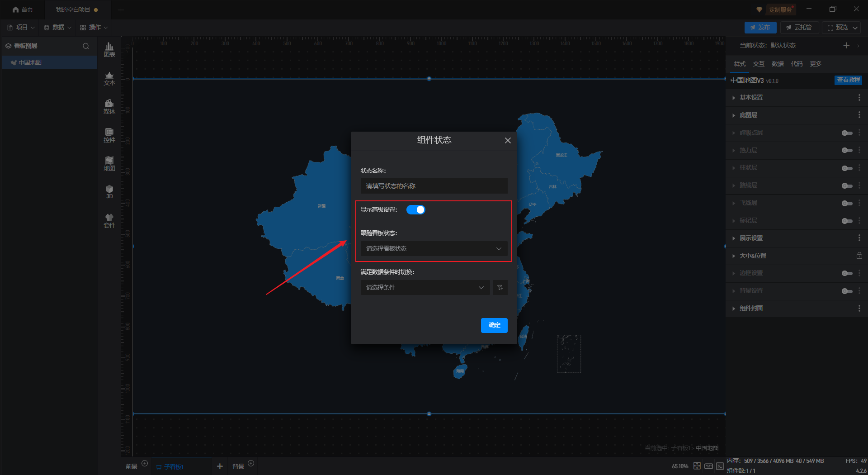868x475 pixels.
Task: Close the 组件状态 dialog
Action: (x=508, y=140)
